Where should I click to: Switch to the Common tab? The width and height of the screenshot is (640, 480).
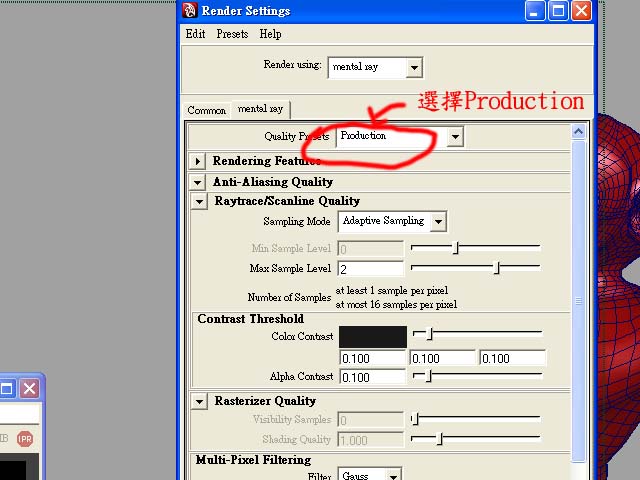point(207,110)
